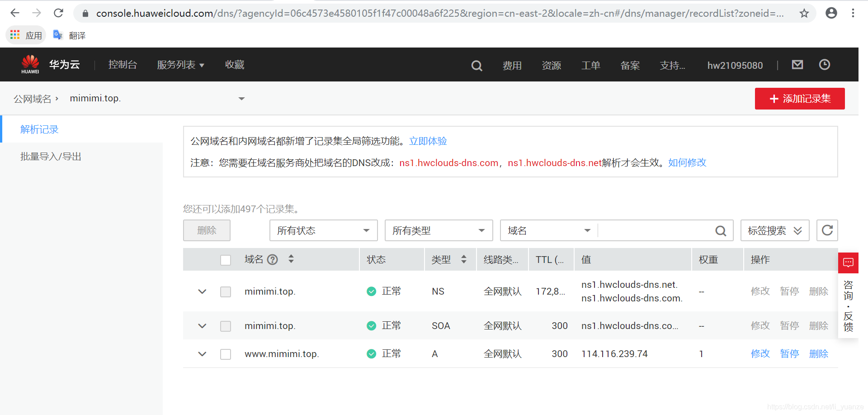
Task: Click 修改 for www.mimimi.top. record
Action: 760,354
